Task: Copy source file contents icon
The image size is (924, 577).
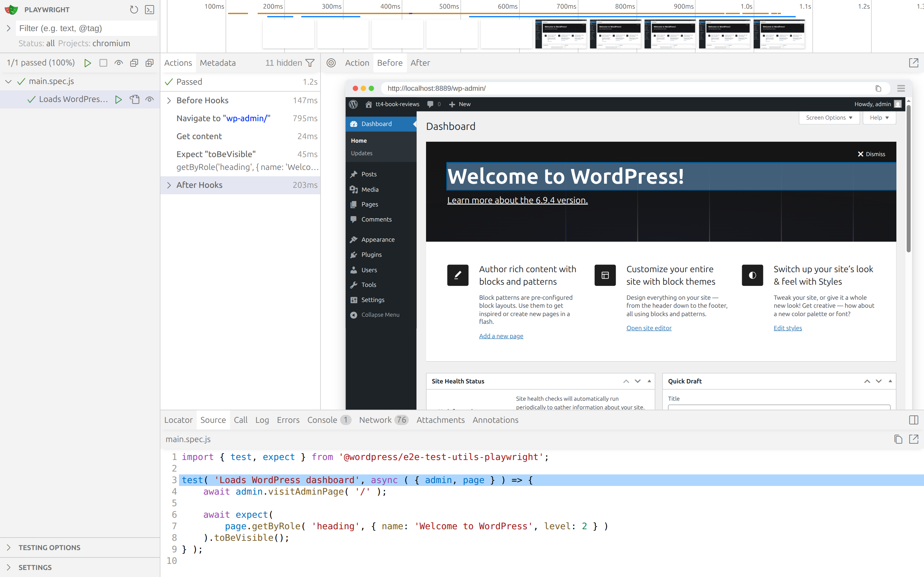Action: [898, 439]
